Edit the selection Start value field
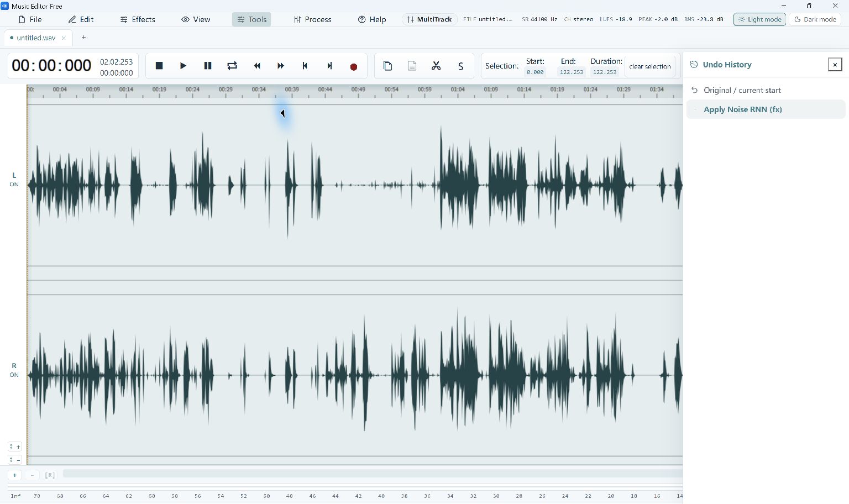The image size is (849, 504). pos(535,72)
